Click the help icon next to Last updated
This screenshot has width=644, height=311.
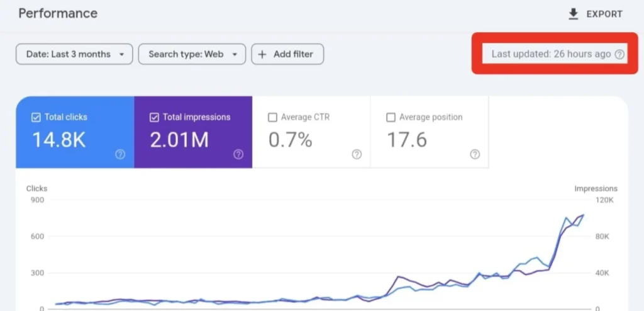[x=619, y=54]
